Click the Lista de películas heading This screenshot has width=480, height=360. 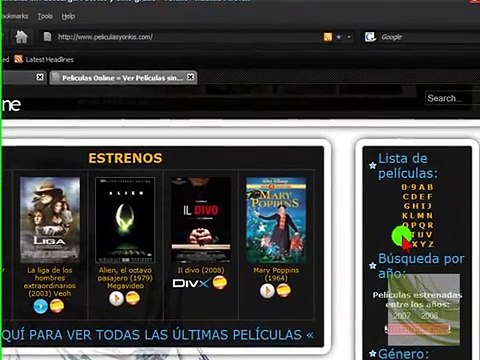coord(407,166)
